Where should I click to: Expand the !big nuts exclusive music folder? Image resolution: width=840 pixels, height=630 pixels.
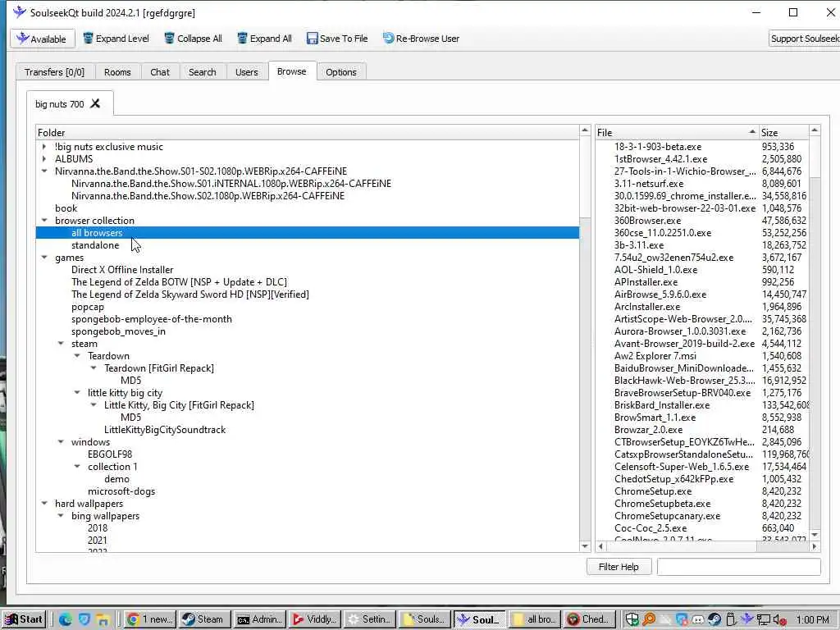click(44, 146)
